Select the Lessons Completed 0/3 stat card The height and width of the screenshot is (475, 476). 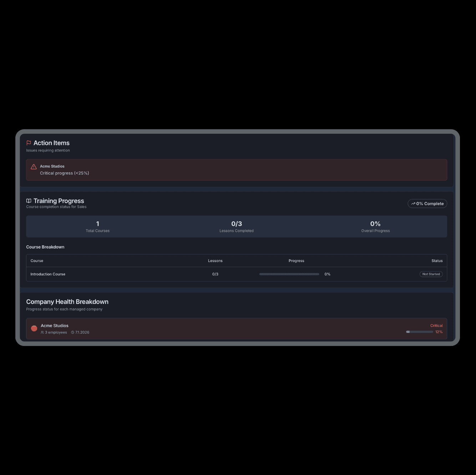237,226
